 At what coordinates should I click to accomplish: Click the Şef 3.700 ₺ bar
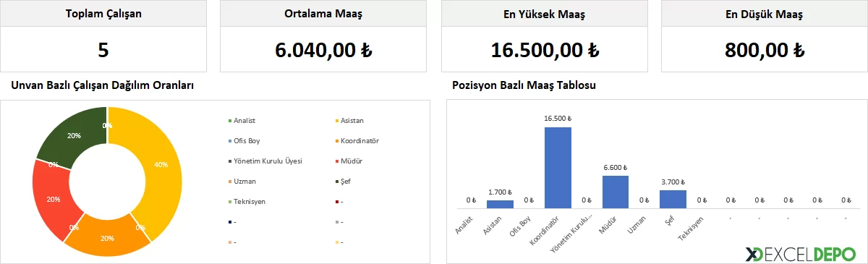pyautogui.click(x=673, y=199)
